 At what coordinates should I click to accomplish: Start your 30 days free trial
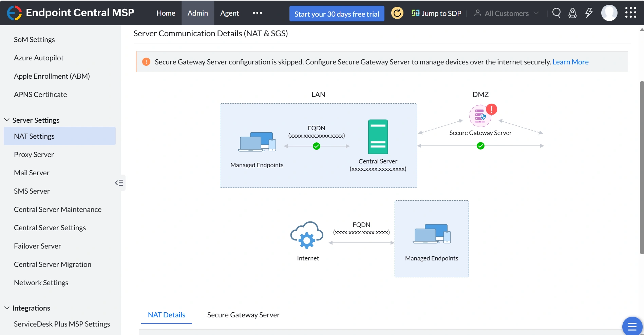coord(337,14)
